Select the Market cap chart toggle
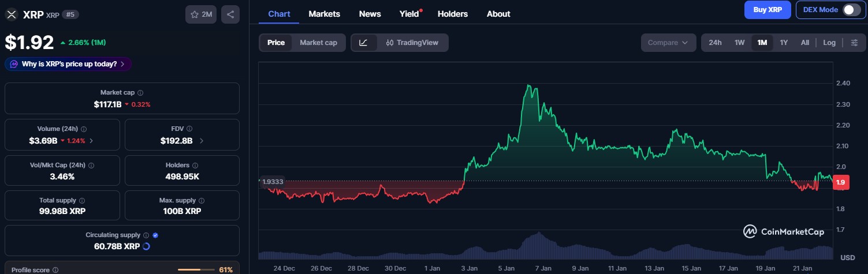This screenshot has height=274, width=868. pyautogui.click(x=318, y=43)
